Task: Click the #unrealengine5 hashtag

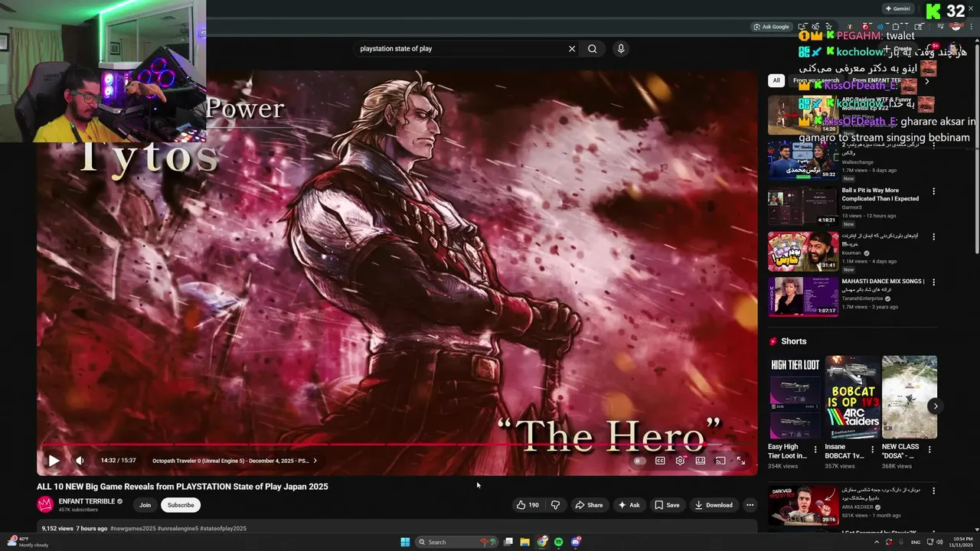Action: tap(178, 529)
